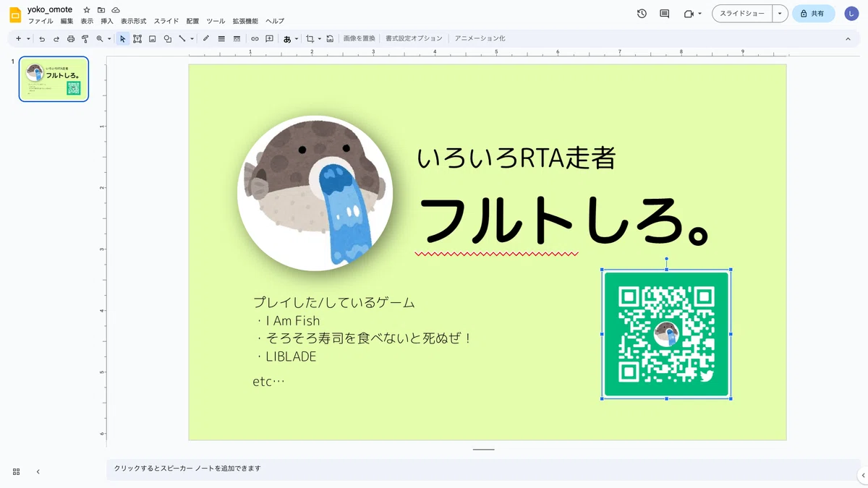The image size is (868, 488).
Task: Expand the input tools dropdown arrow
Action: click(x=297, y=38)
